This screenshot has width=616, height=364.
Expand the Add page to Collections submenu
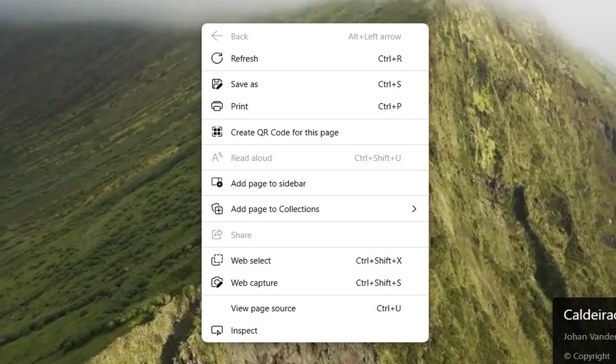(x=414, y=209)
